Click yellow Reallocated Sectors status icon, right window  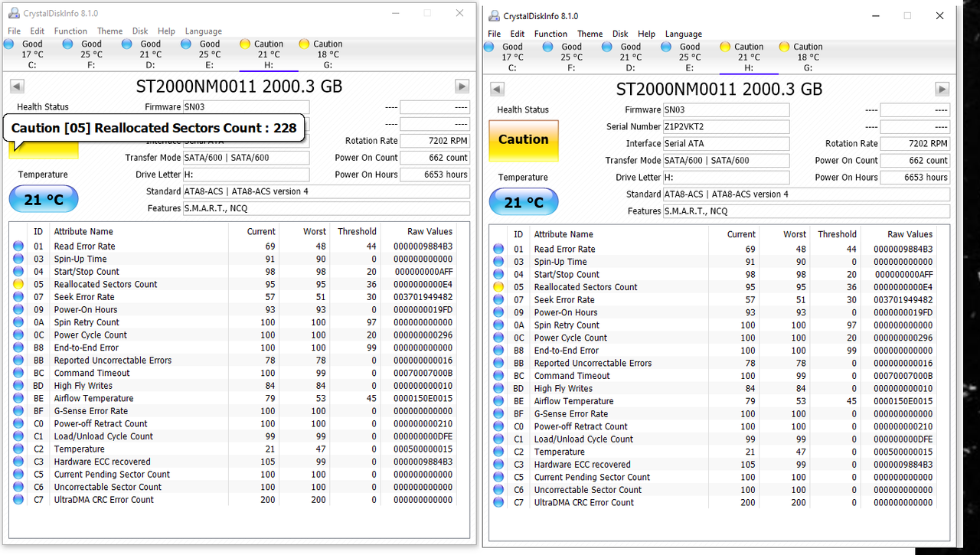pos(498,287)
